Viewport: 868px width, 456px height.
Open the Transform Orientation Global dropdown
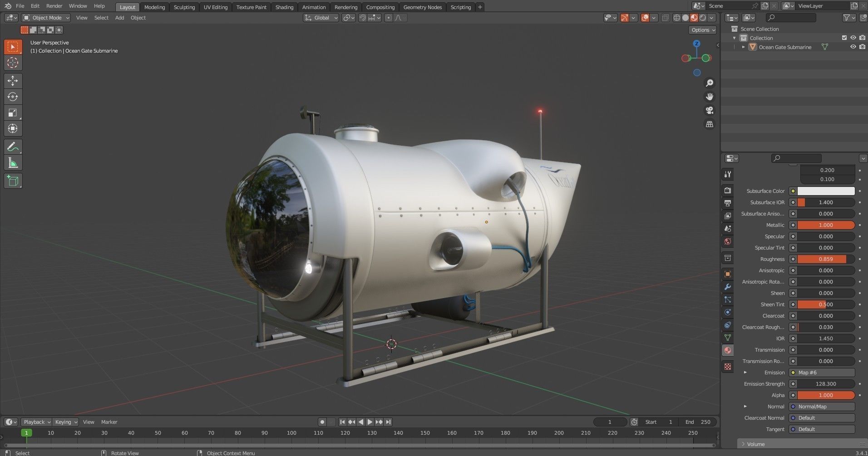pyautogui.click(x=321, y=18)
